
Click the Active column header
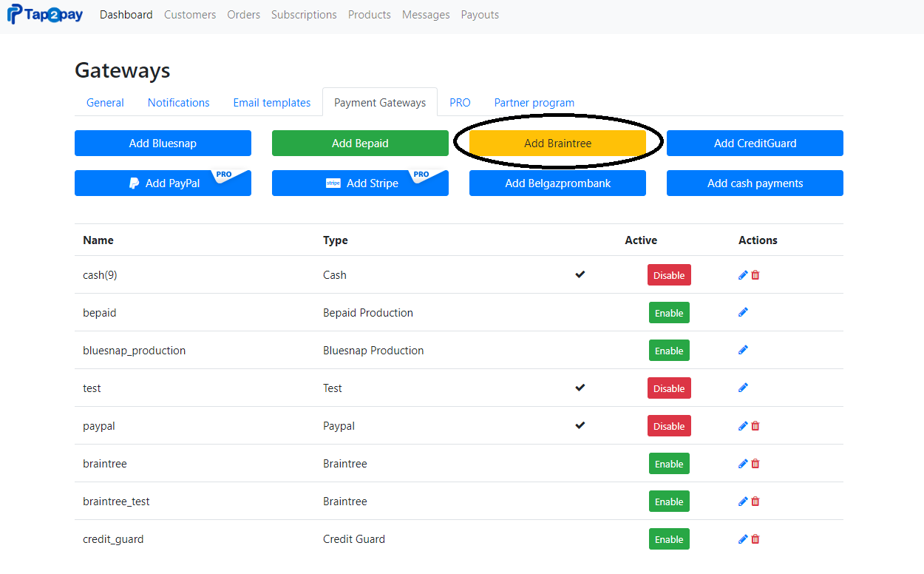point(641,240)
